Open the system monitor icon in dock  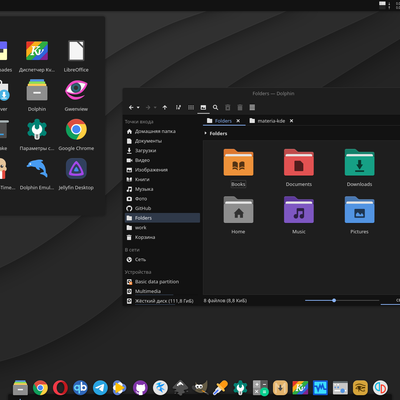click(x=320, y=388)
